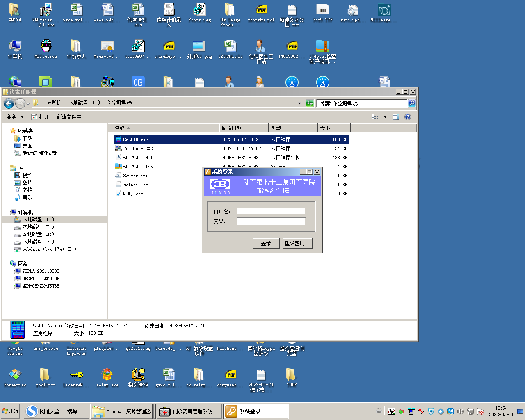
Task: Open 视频 library
Action: 23,175
